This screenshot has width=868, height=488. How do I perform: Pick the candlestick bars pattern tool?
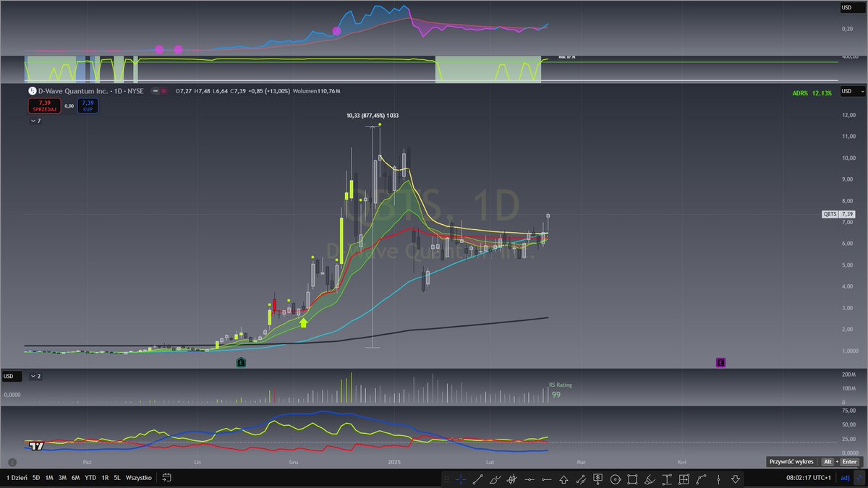[511, 479]
